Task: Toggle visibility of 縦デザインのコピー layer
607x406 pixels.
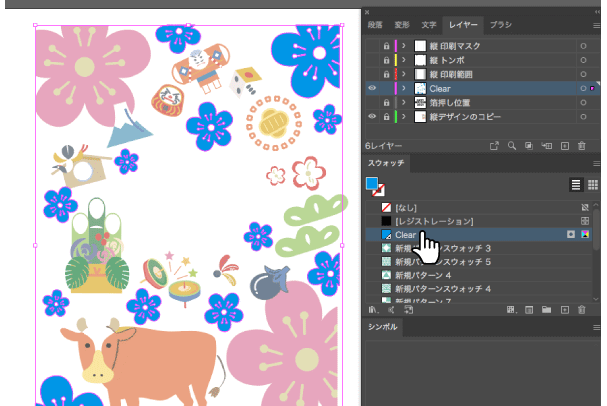Action: click(x=372, y=117)
